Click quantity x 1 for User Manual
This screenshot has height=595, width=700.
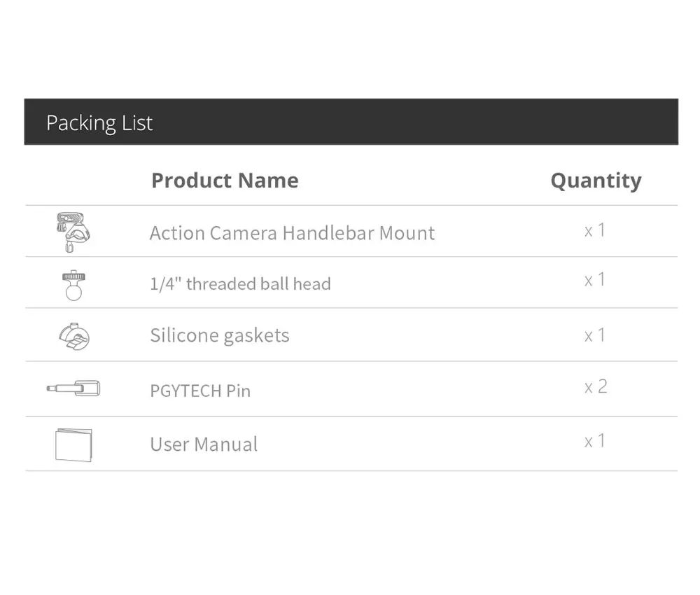594,441
